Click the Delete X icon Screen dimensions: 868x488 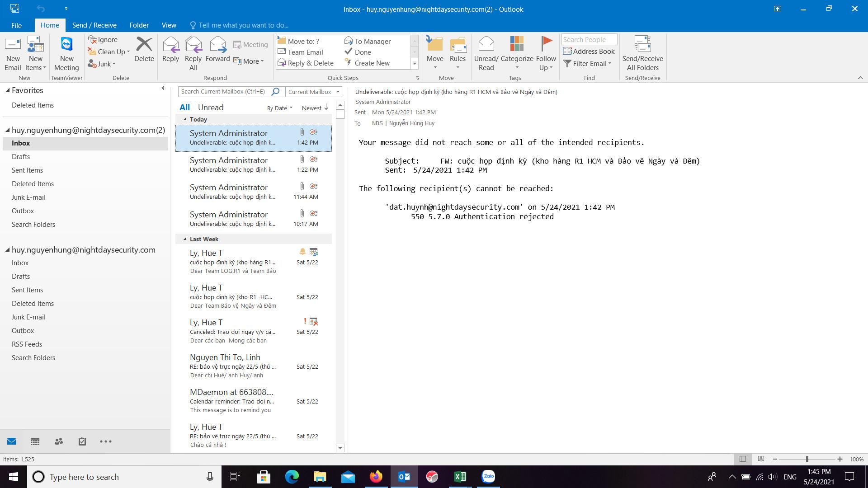144,49
